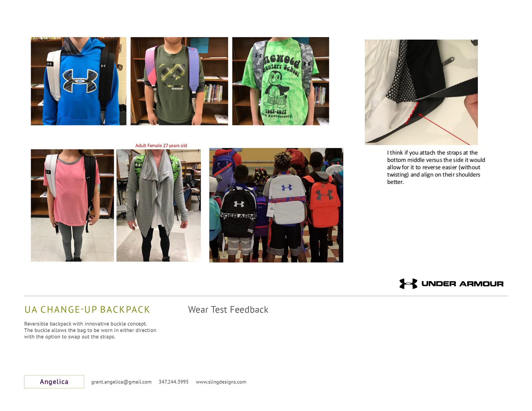Open the olive green t-shirt photo
Image resolution: width=532 pixels, height=411 pixels.
[x=179, y=81]
